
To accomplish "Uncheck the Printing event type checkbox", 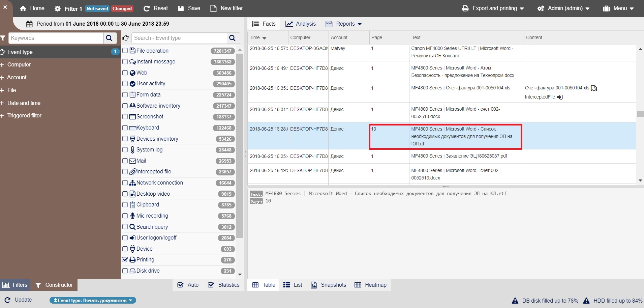I will (125, 260).
